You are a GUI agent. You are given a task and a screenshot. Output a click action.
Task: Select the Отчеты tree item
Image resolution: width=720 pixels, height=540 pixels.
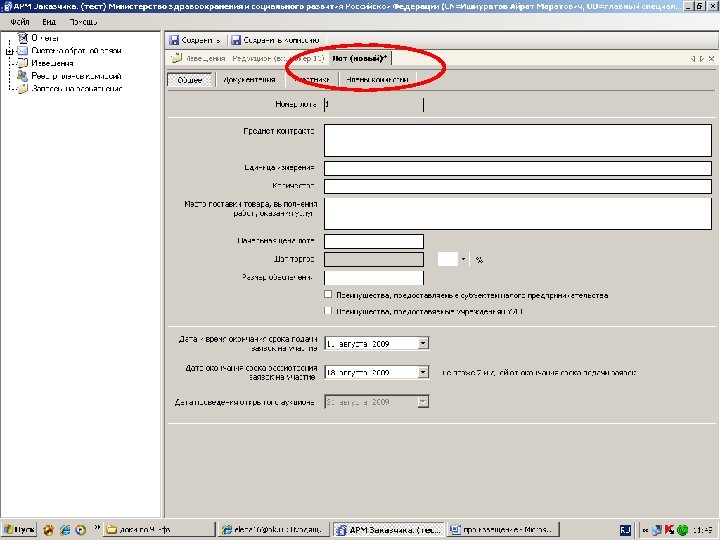tap(45, 38)
